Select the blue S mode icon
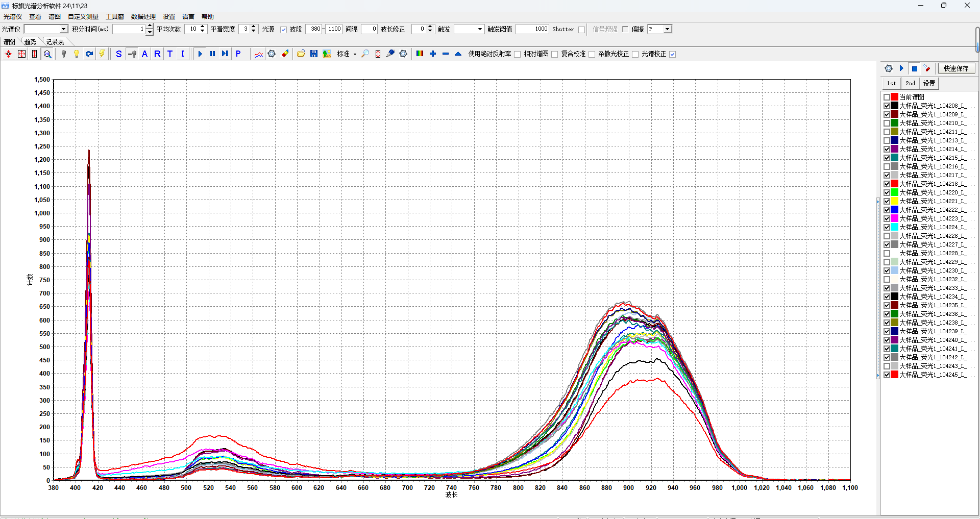The width and height of the screenshot is (980, 519). point(119,54)
